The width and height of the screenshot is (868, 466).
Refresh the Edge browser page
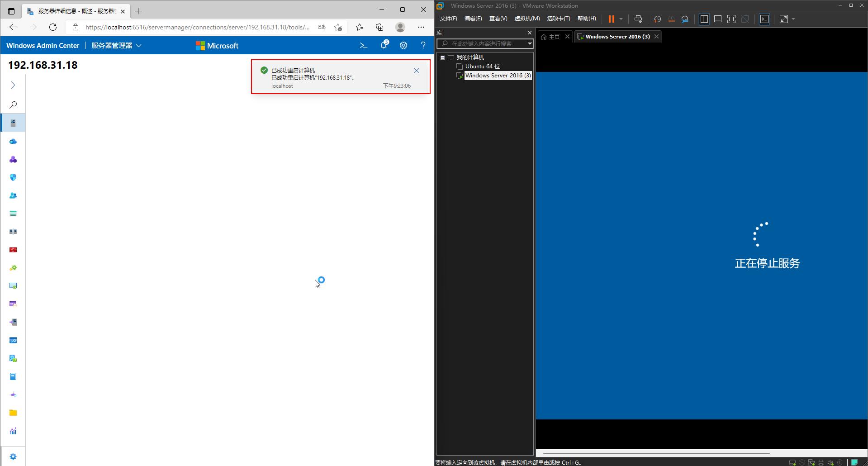[x=53, y=27]
